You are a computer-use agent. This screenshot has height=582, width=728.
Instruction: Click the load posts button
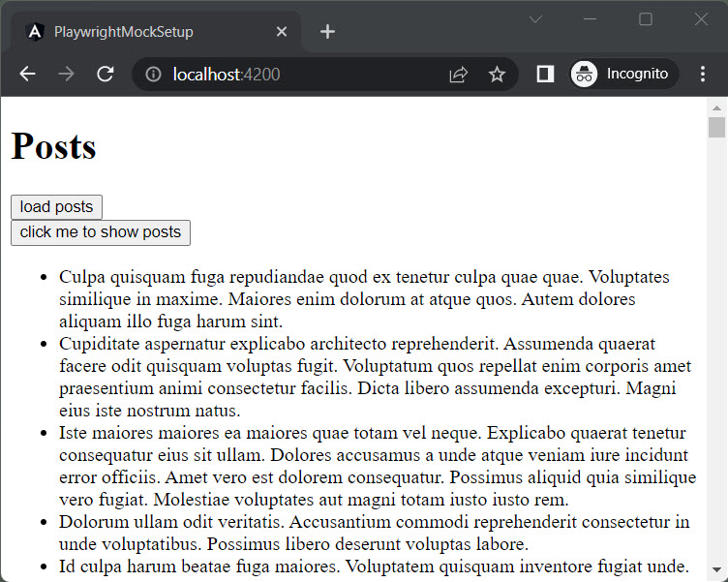[56, 206]
